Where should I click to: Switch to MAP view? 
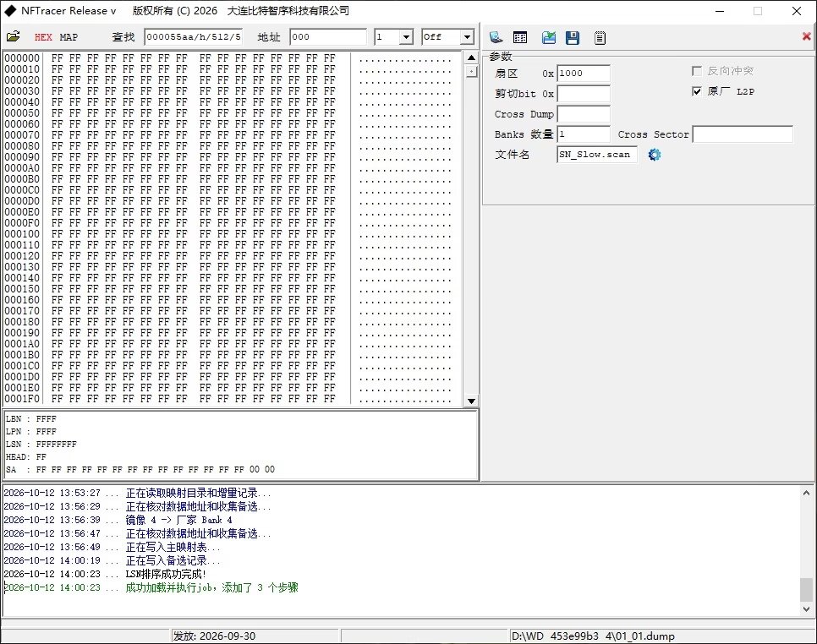click(69, 37)
